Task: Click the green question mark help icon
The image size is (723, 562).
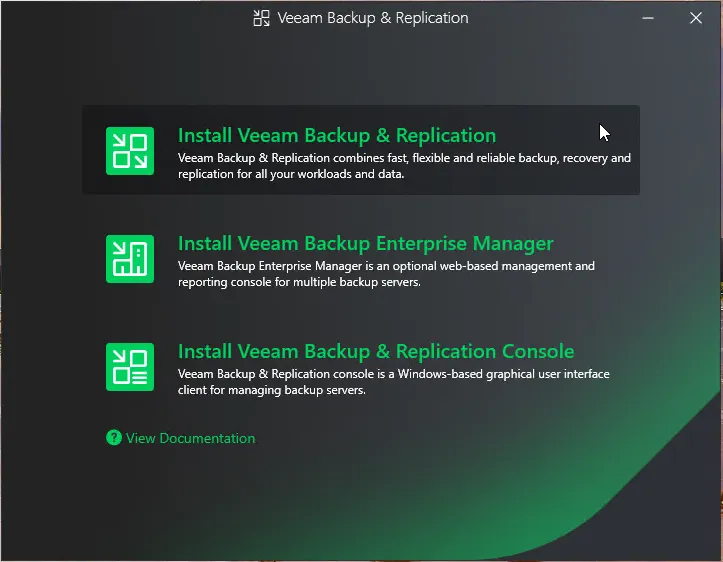Action: pyautogui.click(x=114, y=438)
